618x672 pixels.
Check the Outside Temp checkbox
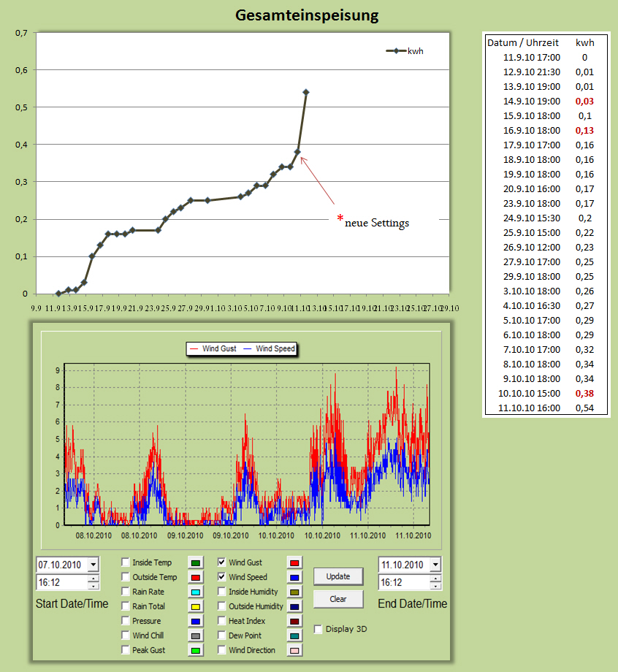tap(126, 577)
